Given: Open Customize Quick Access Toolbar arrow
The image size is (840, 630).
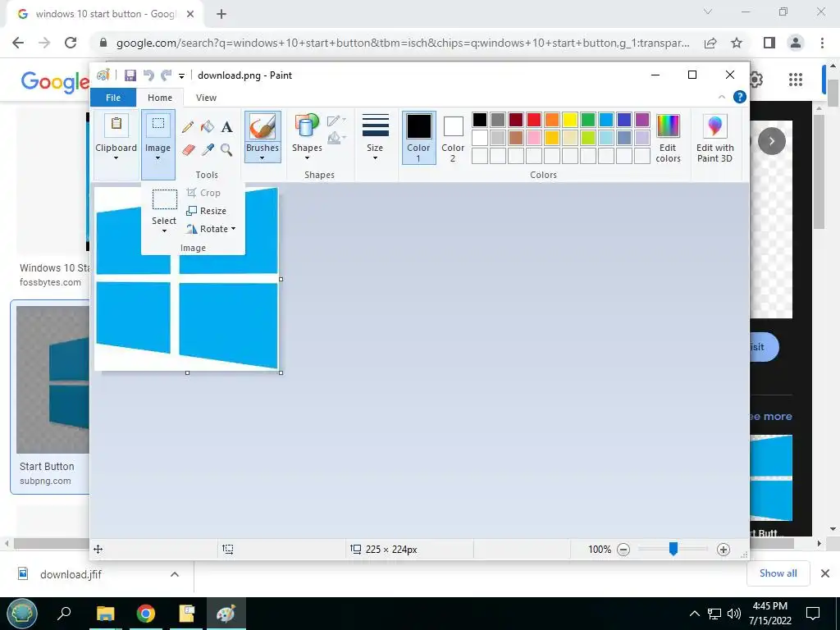Looking at the screenshot, I should pos(181,76).
